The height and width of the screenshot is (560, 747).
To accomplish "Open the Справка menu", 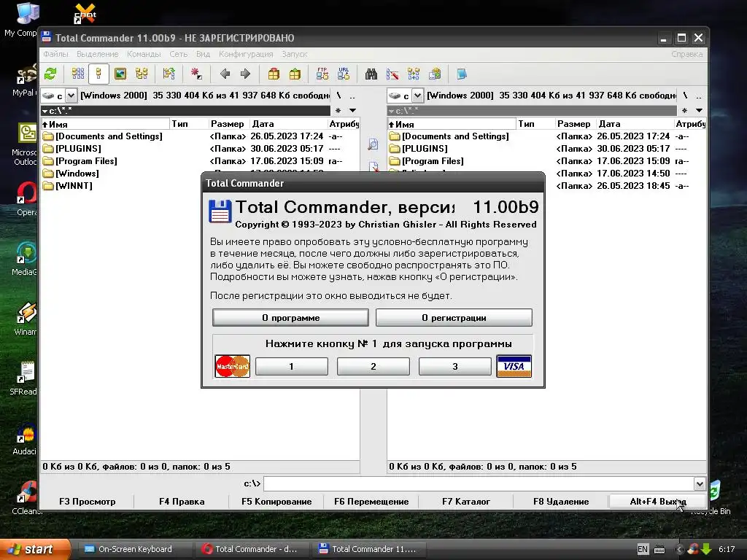I will (x=687, y=54).
